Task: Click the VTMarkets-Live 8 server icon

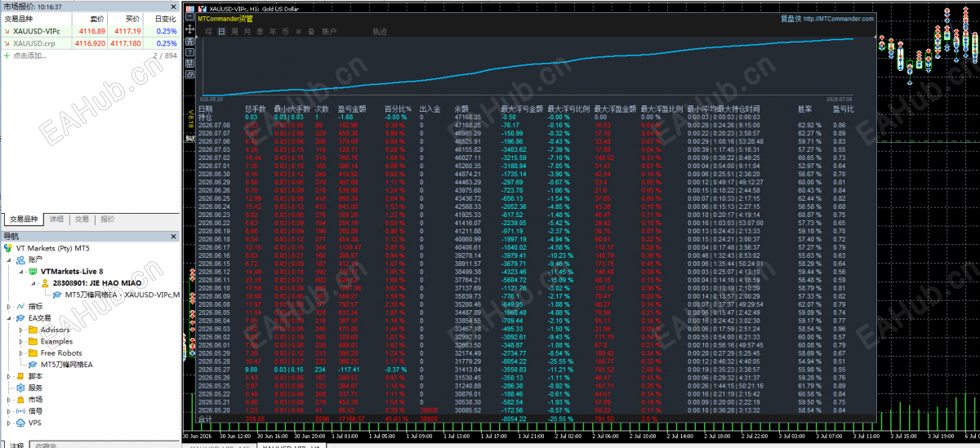Action: (33, 272)
